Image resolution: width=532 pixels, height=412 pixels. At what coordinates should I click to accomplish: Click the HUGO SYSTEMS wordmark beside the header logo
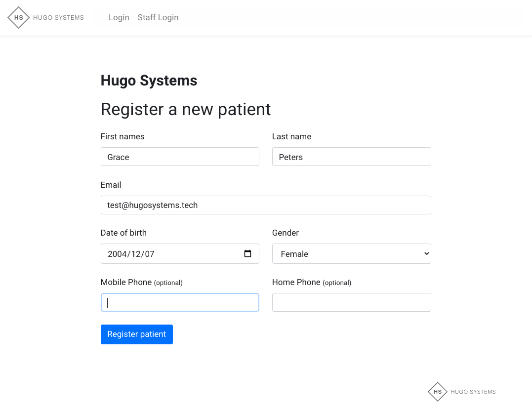point(58,17)
